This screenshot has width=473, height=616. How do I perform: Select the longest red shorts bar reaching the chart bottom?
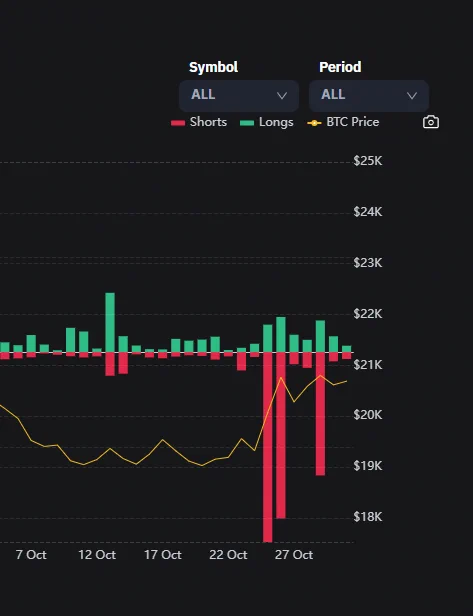click(x=268, y=447)
